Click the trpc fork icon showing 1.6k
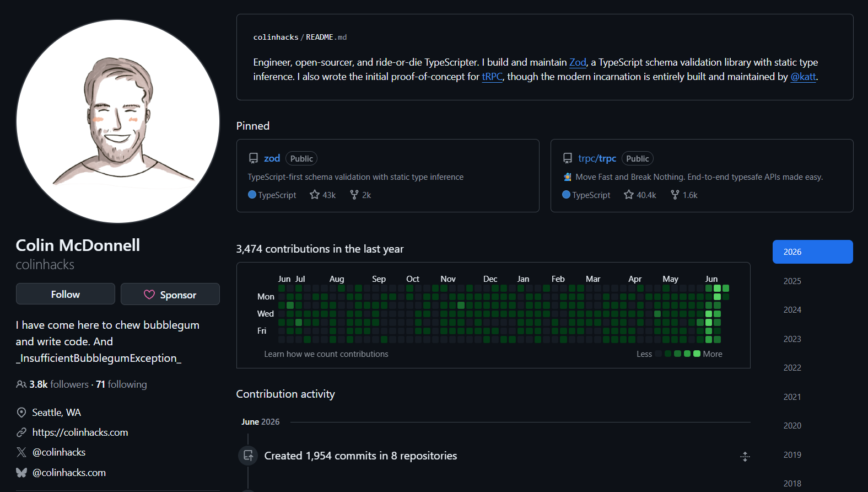868x492 pixels. pyautogui.click(x=675, y=195)
